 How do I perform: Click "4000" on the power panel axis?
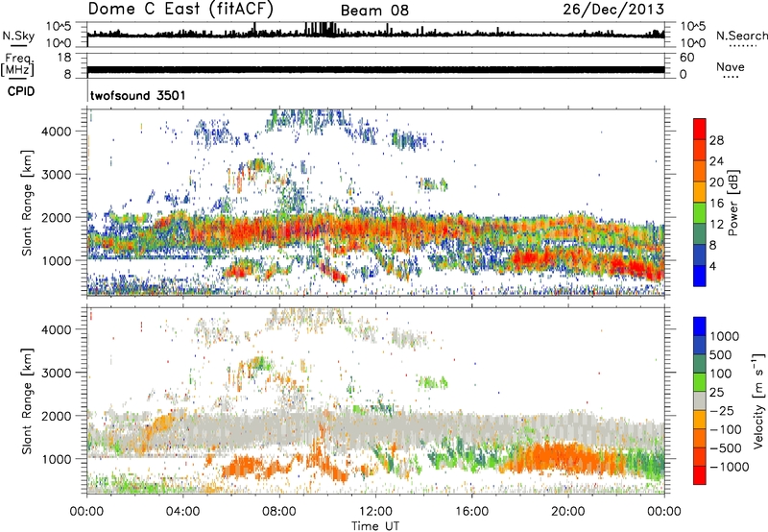coord(57,132)
